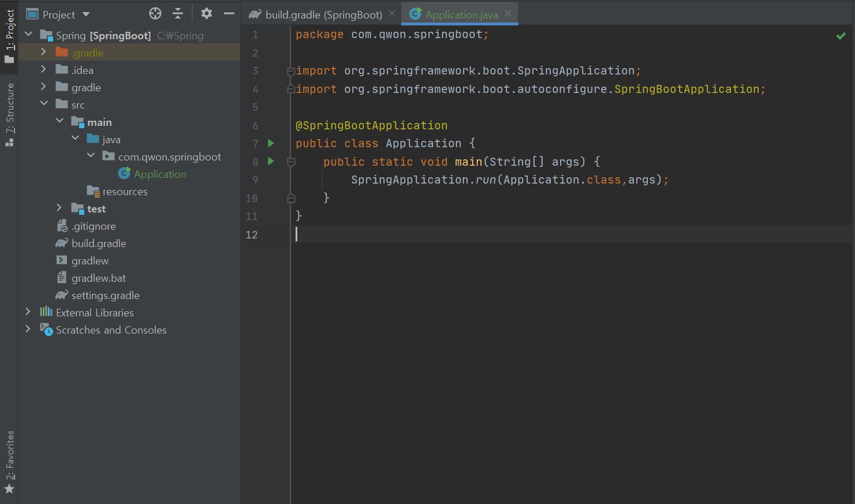
Task: Fold the import block at line 3
Action: pos(291,72)
